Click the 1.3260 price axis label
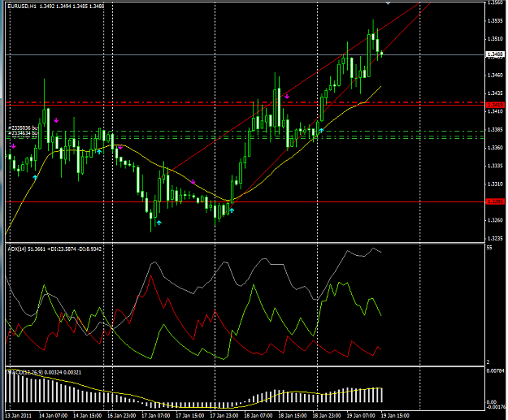This screenshot has width=508, height=420. [x=495, y=220]
